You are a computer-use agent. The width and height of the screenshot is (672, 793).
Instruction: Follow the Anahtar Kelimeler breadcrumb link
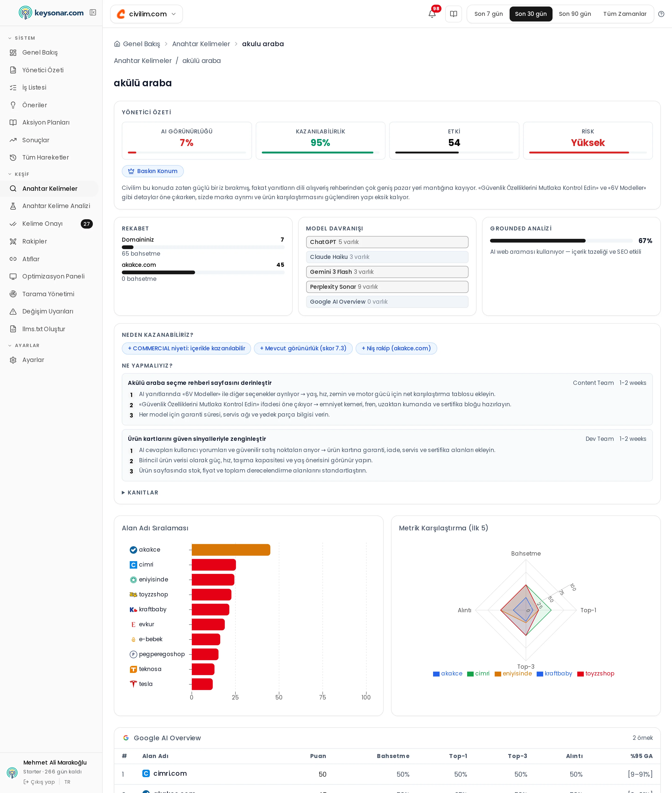pos(201,44)
